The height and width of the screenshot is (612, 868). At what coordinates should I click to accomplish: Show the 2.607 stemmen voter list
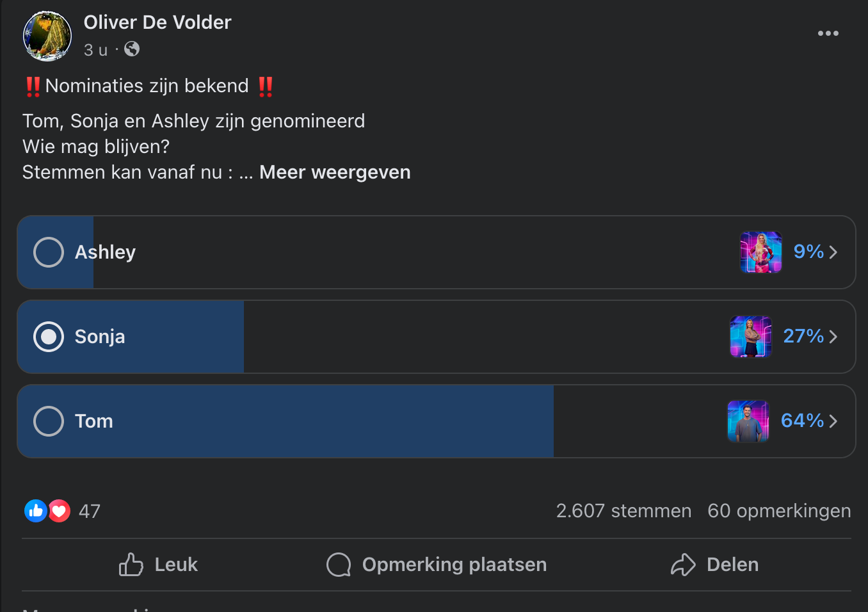pos(623,511)
